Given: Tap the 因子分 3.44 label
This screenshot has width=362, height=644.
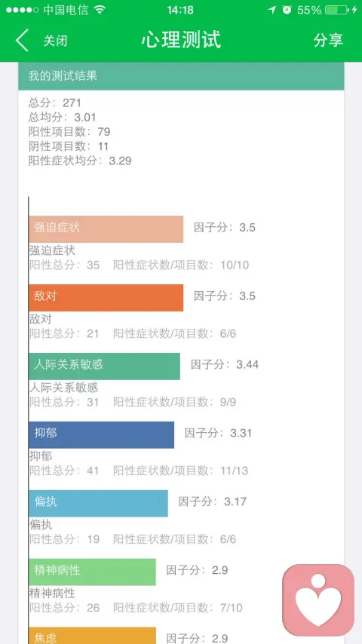Looking at the screenshot, I should (x=225, y=364).
